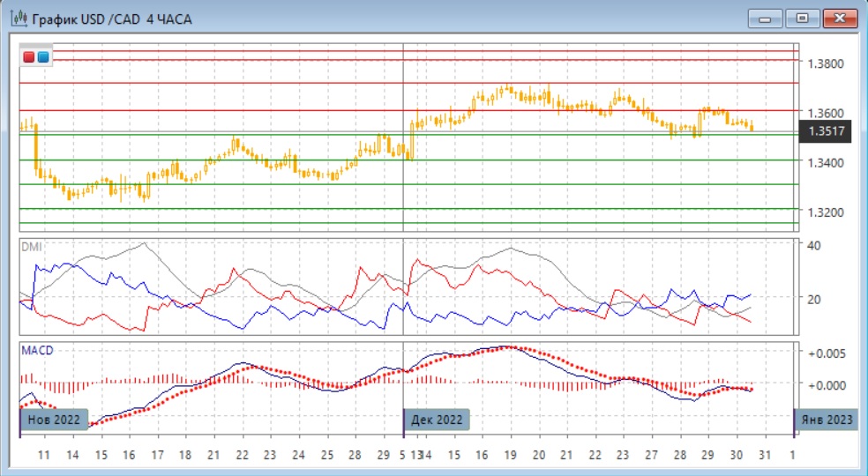868x476 pixels.
Task: Click date 31 on the time axis
Action: [x=764, y=455]
